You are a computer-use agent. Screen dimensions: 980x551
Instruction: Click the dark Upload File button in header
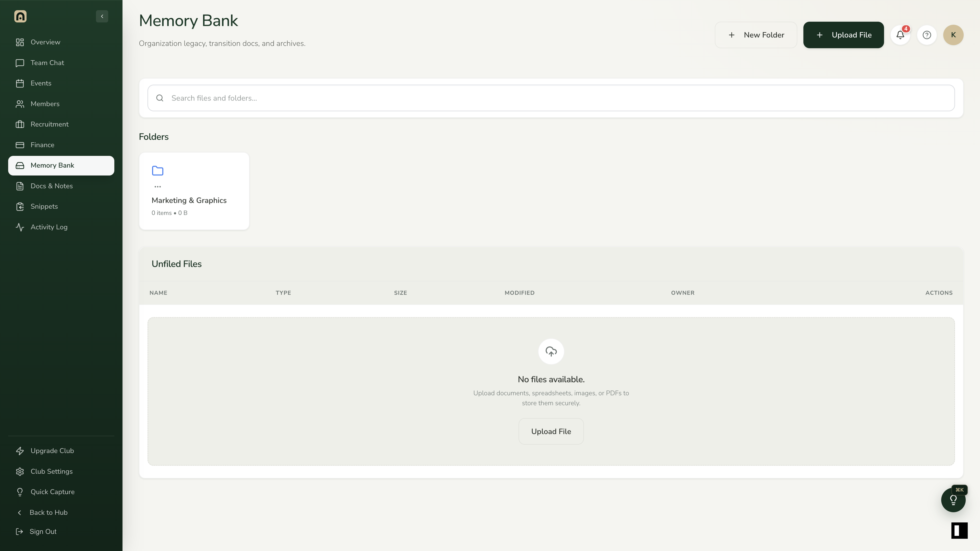tap(843, 35)
